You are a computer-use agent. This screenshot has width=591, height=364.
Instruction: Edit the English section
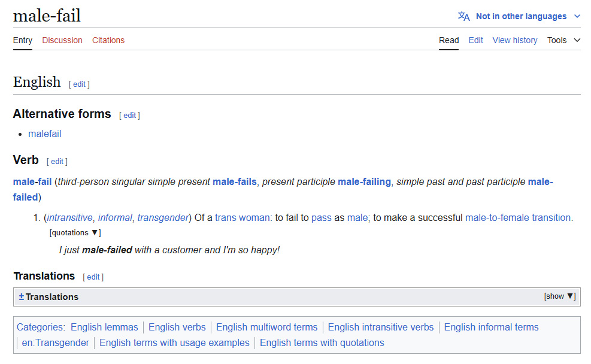[x=79, y=84]
